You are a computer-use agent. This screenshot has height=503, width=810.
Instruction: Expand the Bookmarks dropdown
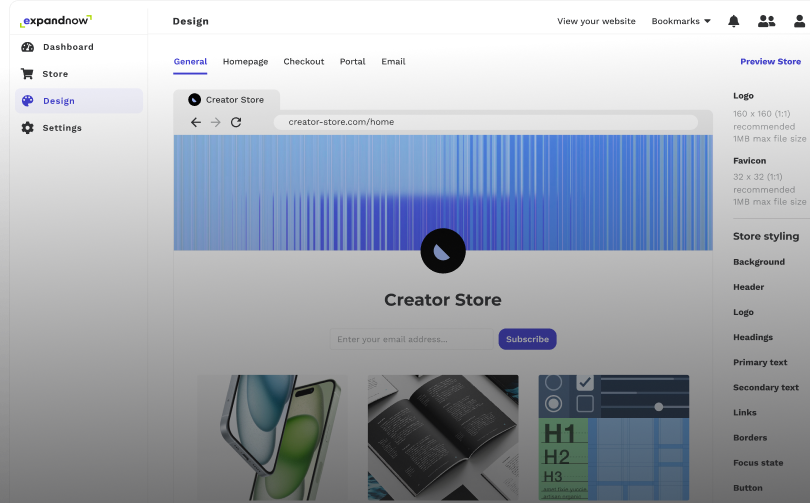tap(681, 21)
